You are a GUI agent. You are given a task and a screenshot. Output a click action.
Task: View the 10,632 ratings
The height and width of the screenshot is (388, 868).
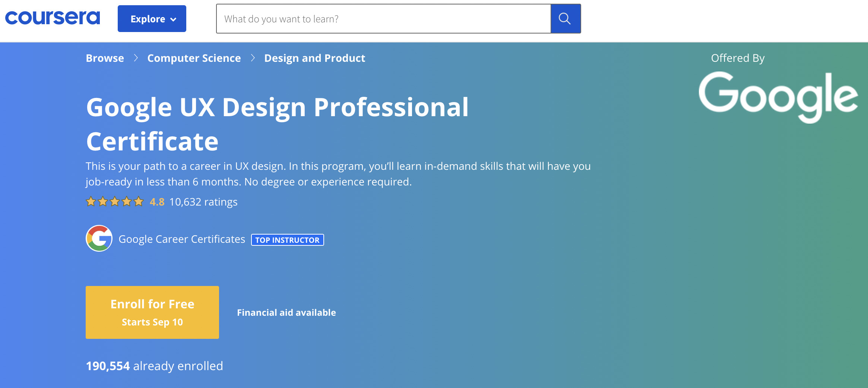[x=203, y=202]
